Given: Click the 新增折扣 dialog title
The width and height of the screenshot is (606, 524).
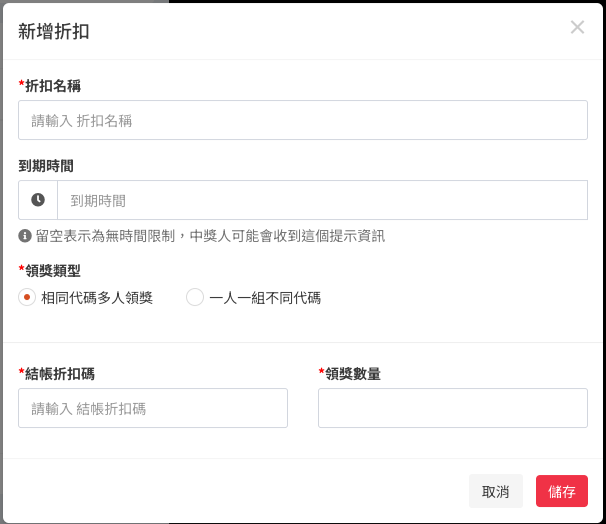Looking at the screenshot, I should point(54,31).
